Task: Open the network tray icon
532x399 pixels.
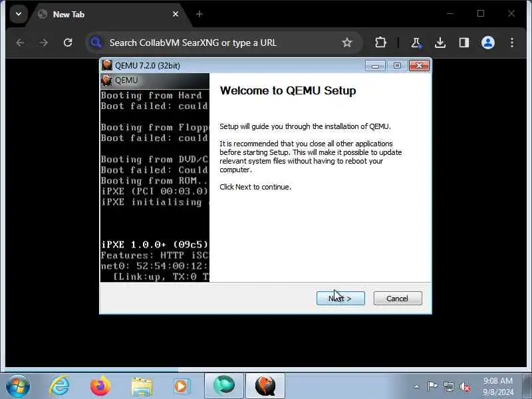Action: click(x=448, y=386)
